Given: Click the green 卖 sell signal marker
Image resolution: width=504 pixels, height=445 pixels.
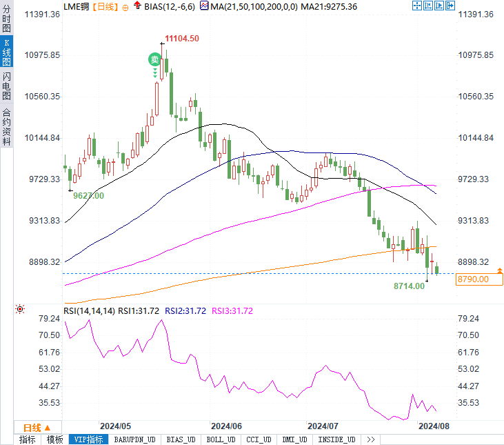Looking at the screenshot, I should [154, 59].
